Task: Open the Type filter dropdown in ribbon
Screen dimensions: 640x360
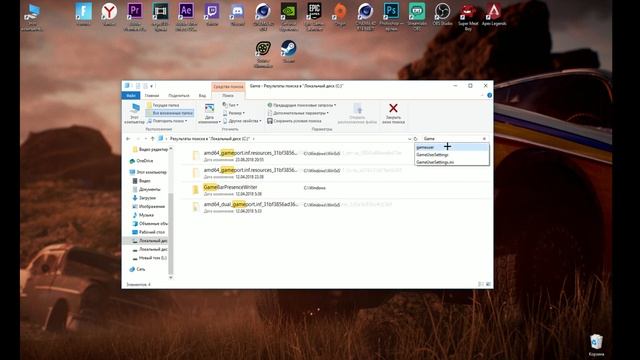Action: click(231, 105)
